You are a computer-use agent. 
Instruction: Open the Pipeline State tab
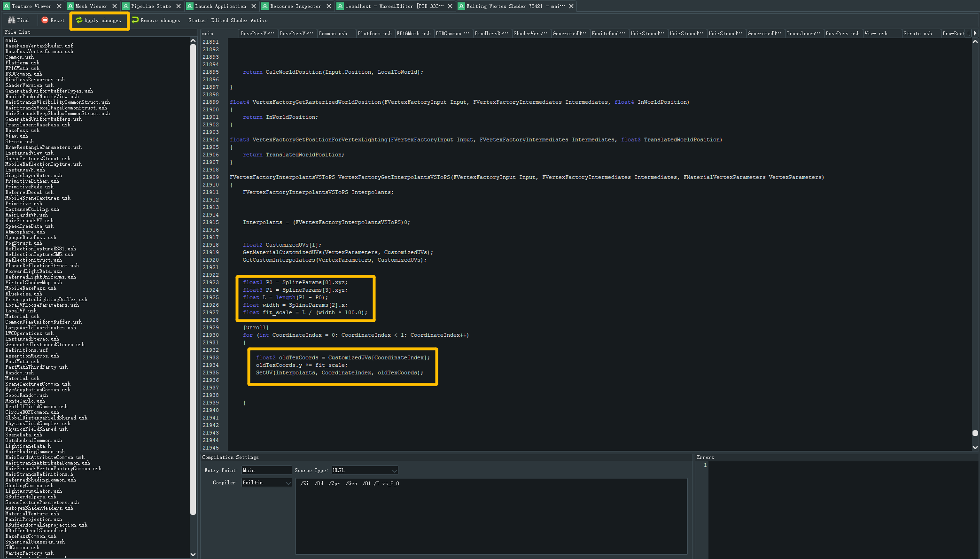click(x=150, y=6)
